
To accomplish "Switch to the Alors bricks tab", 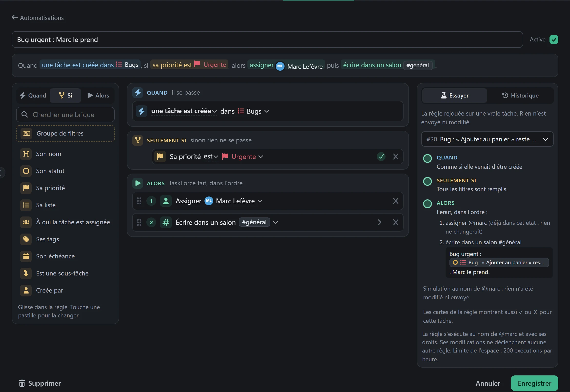I will [98, 96].
